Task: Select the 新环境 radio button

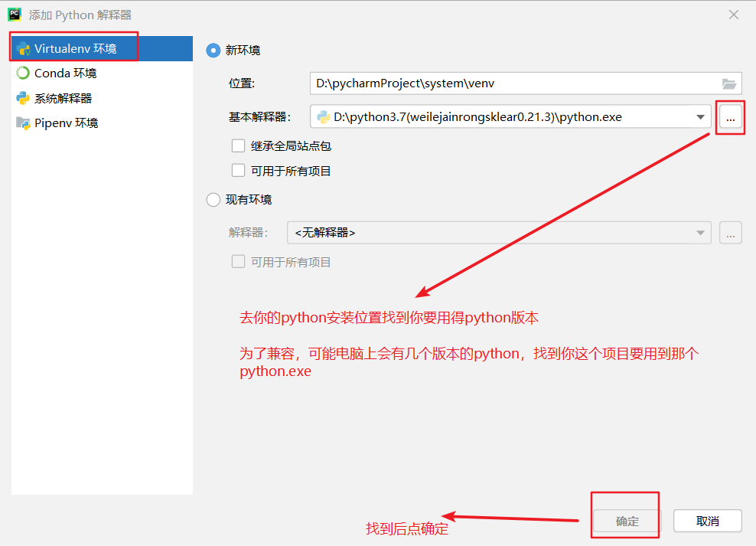Action: click(x=213, y=51)
